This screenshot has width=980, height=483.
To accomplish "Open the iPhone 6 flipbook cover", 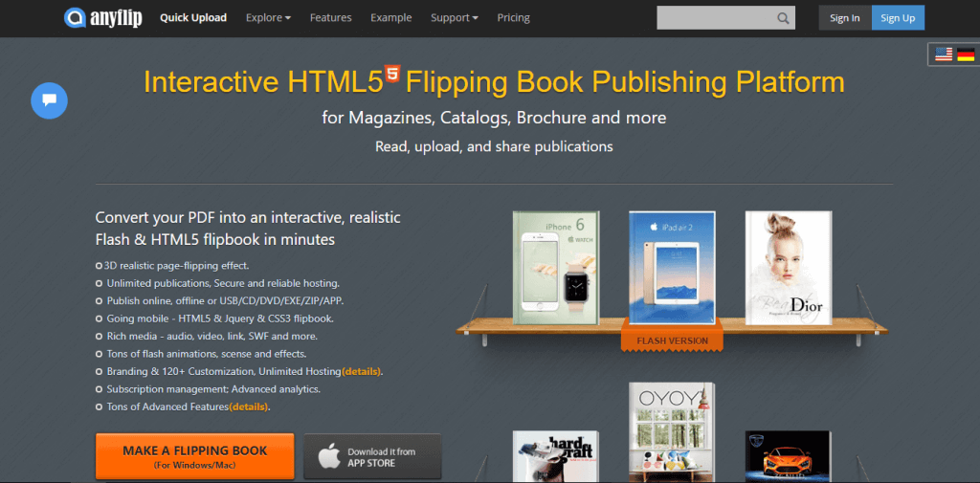I will coord(556,268).
